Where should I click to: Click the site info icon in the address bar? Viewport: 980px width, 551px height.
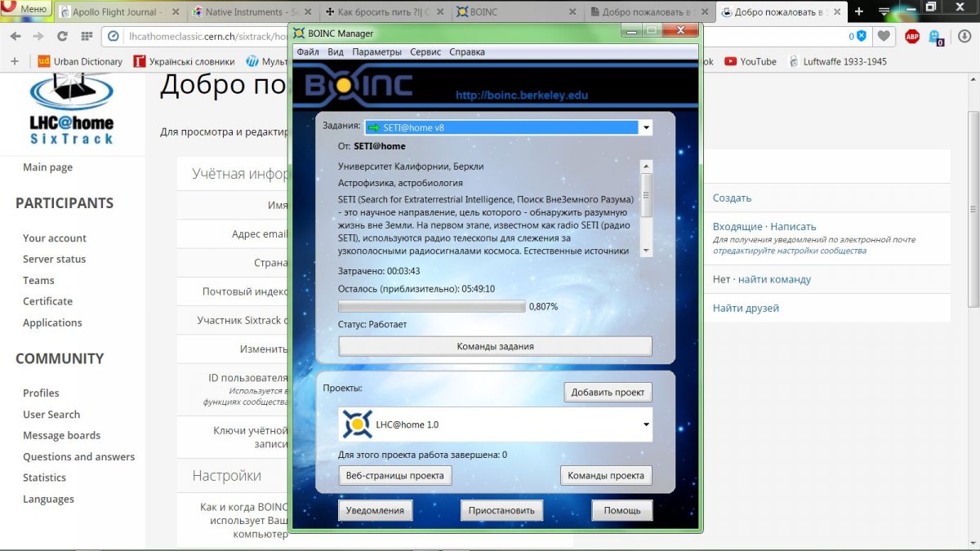[115, 36]
